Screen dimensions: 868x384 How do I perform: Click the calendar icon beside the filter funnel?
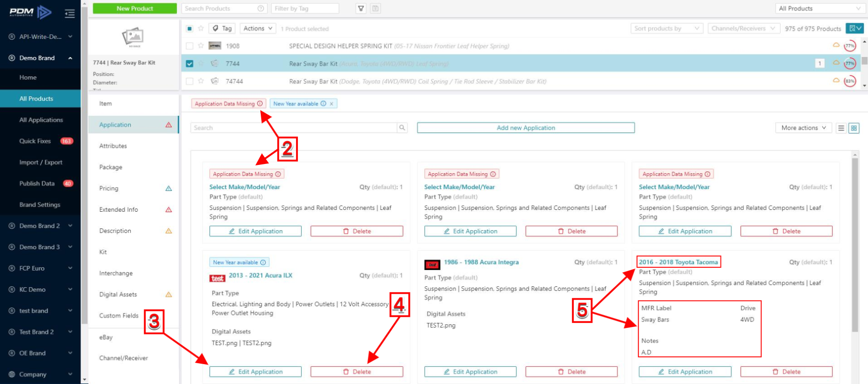pos(376,8)
